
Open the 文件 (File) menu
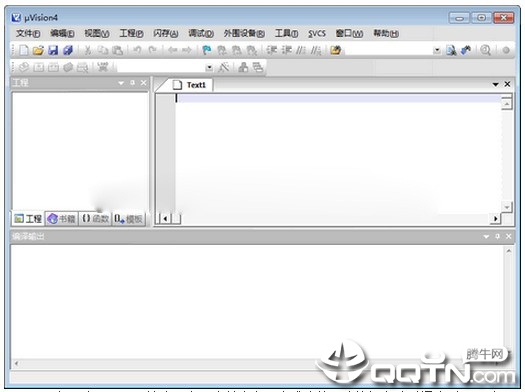[x=28, y=33]
